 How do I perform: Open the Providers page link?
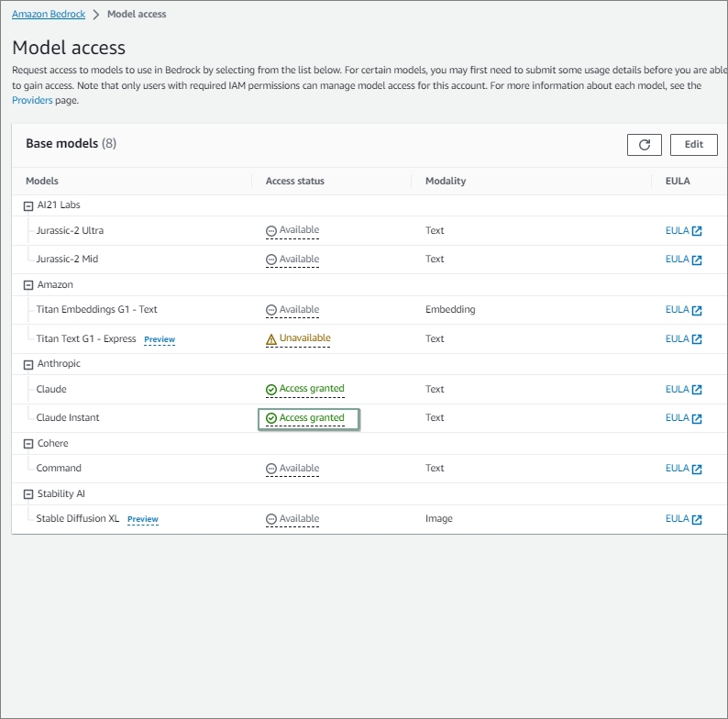point(32,100)
